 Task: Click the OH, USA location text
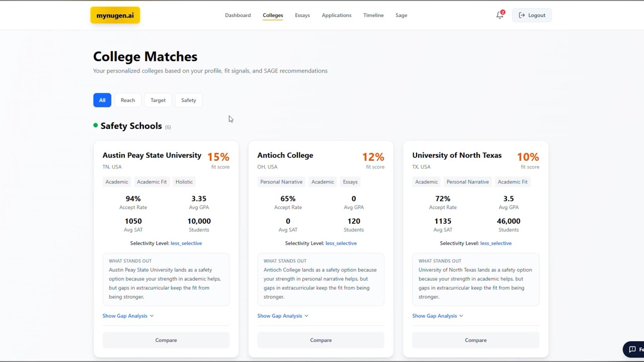point(268,167)
